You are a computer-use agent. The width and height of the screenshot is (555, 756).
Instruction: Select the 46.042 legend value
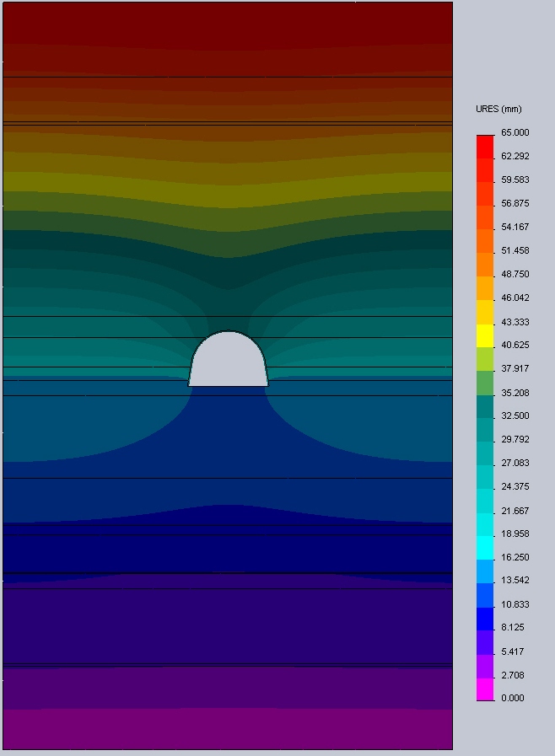515,298
